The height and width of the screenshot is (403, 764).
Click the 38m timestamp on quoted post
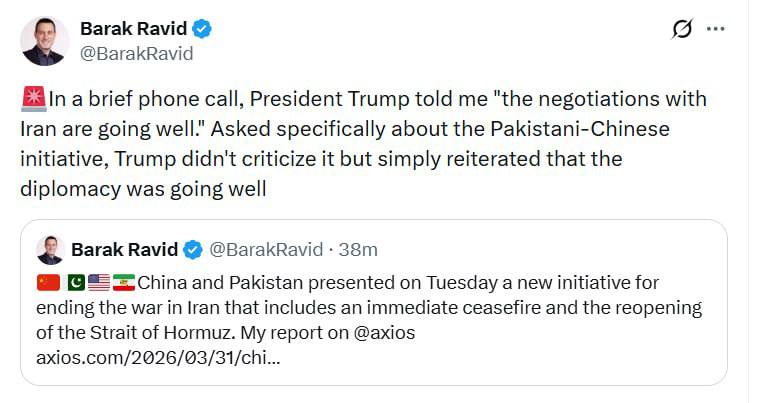tap(359, 250)
